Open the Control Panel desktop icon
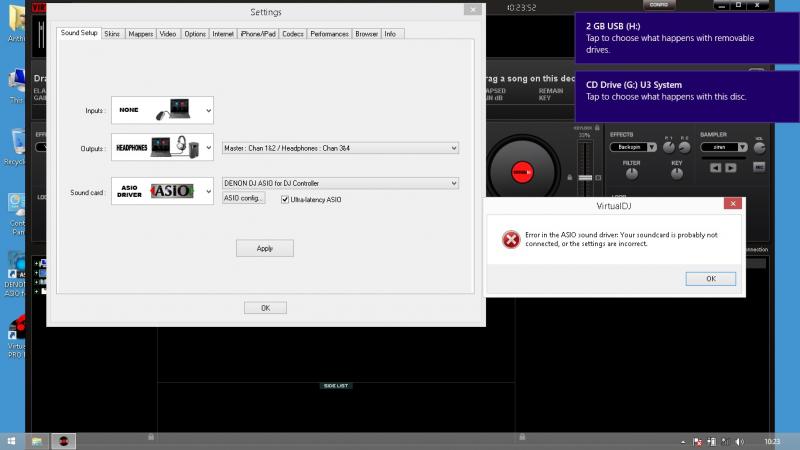 coord(16,214)
